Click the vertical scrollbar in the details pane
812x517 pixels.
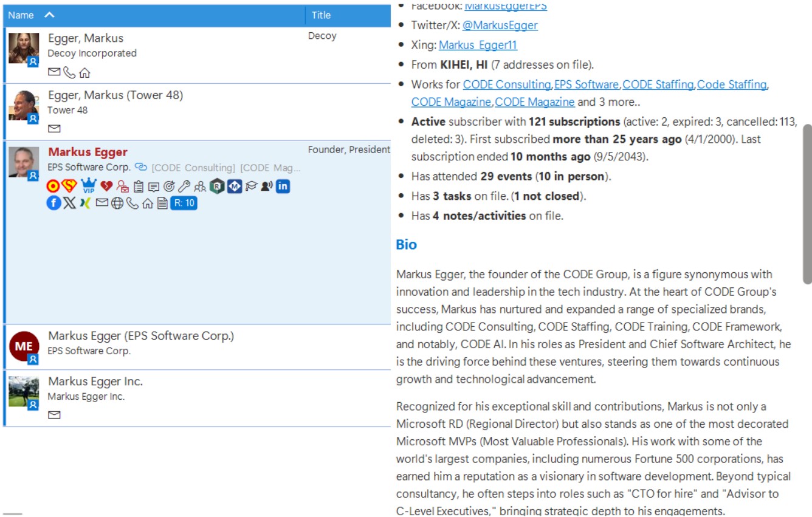pos(807,204)
